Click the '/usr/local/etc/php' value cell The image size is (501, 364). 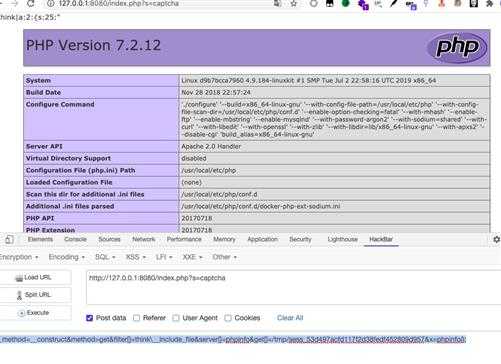pyautogui.click(x=334, y=170)
